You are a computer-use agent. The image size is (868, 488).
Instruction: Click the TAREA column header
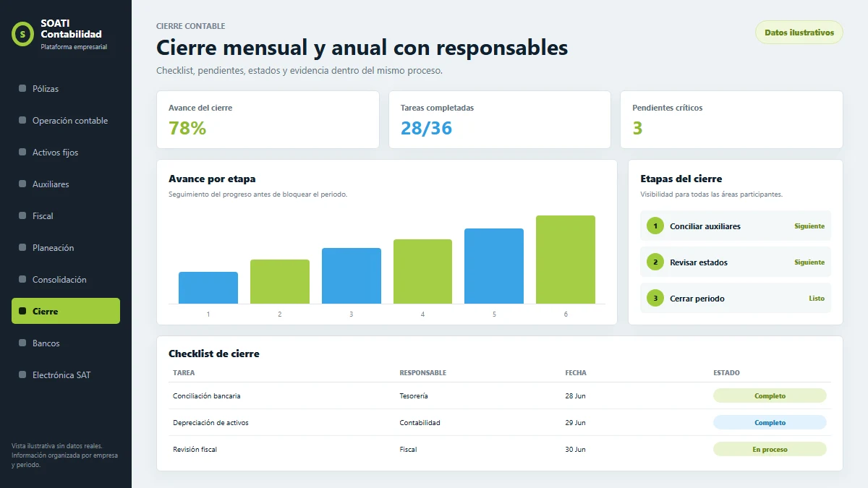point(184,373)
